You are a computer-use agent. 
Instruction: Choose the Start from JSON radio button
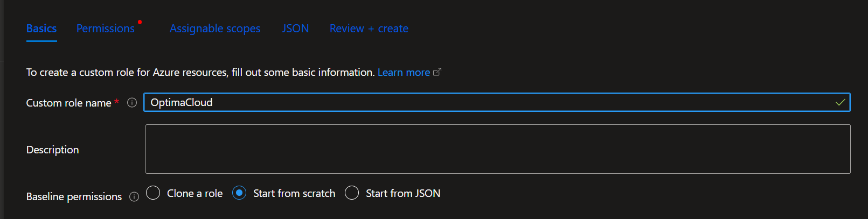[352, 193]
